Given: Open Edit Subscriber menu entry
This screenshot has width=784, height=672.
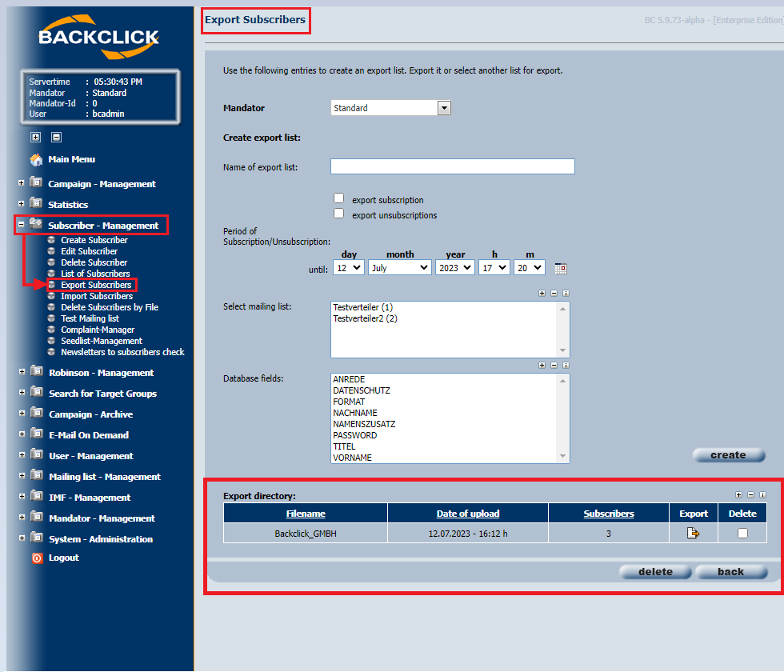Looking at the screenshot, I should tap(89, 251).
